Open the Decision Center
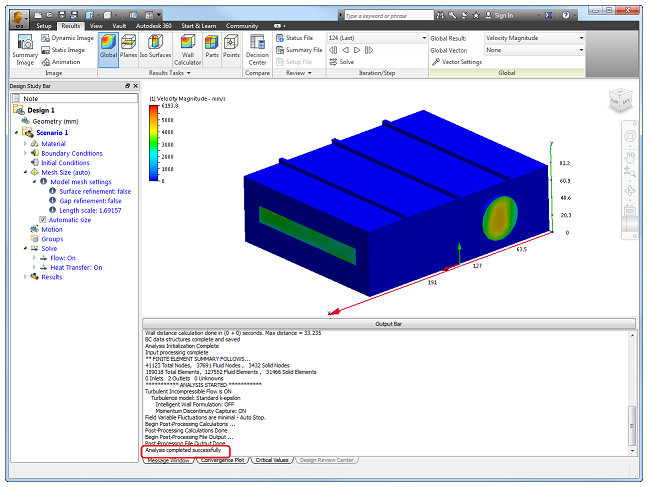 tap(257, 50)
